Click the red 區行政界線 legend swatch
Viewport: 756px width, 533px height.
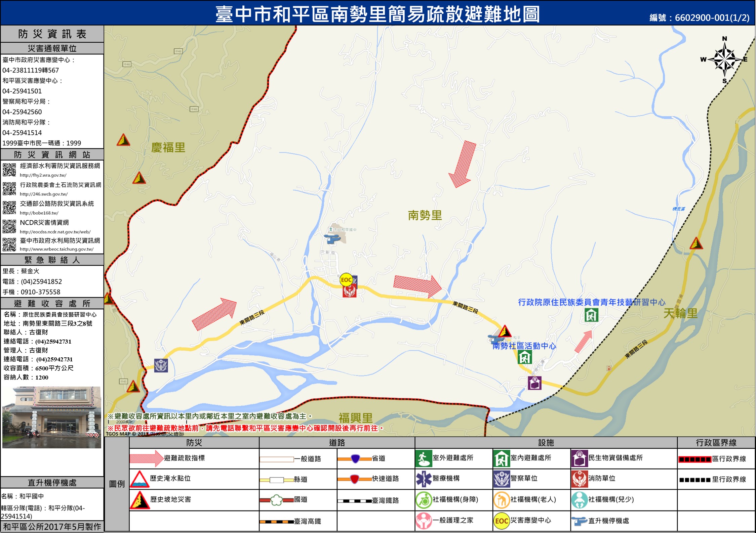(694, 459)
